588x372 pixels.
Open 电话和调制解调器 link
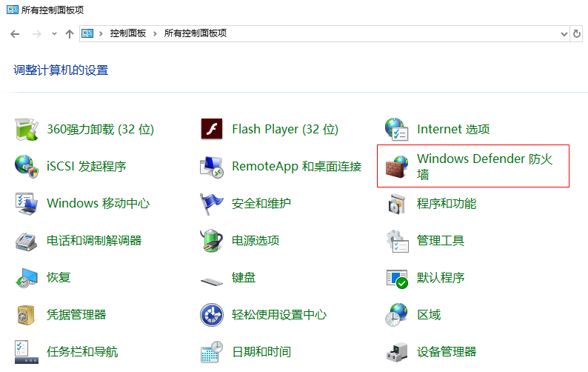click(94, 241)
